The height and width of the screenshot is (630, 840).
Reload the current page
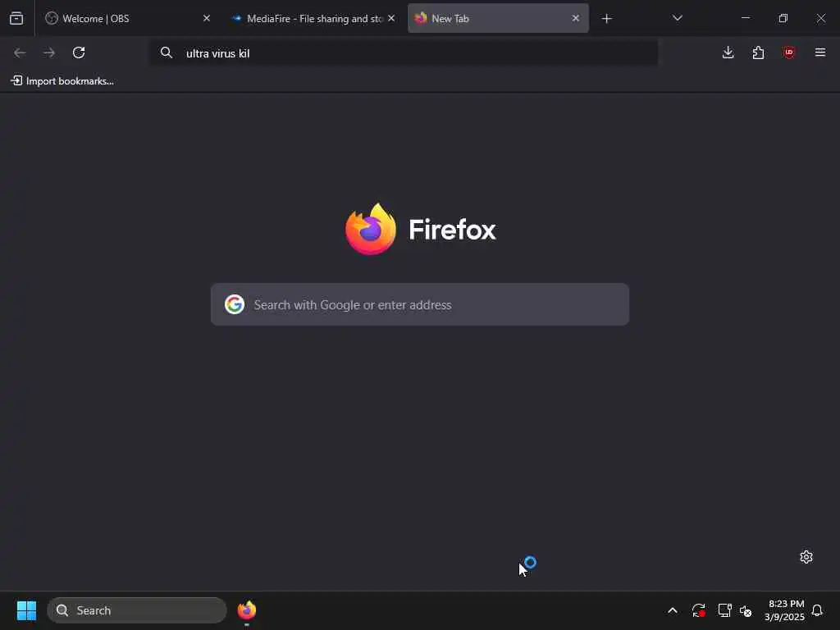coord(79,52)
